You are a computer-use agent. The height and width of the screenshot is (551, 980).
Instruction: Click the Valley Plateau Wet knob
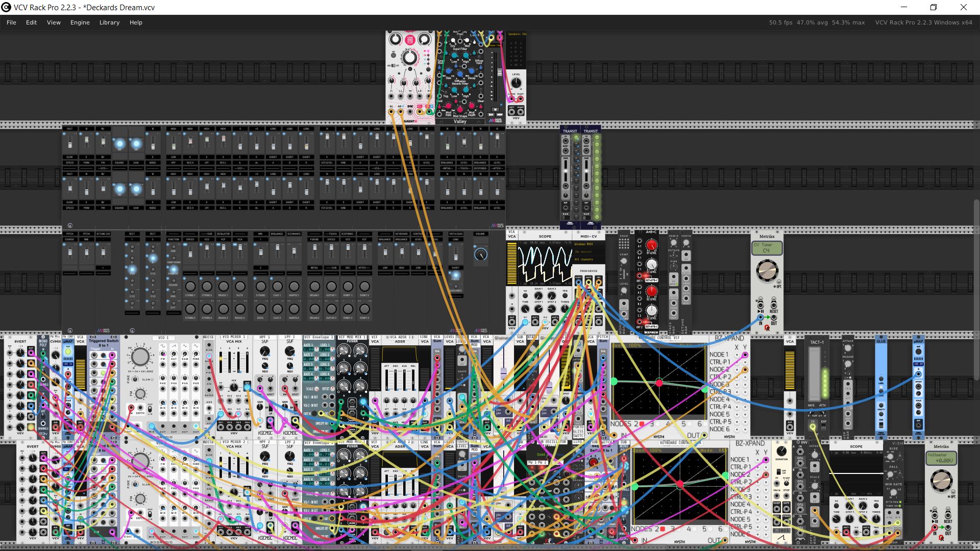(467, 40)
